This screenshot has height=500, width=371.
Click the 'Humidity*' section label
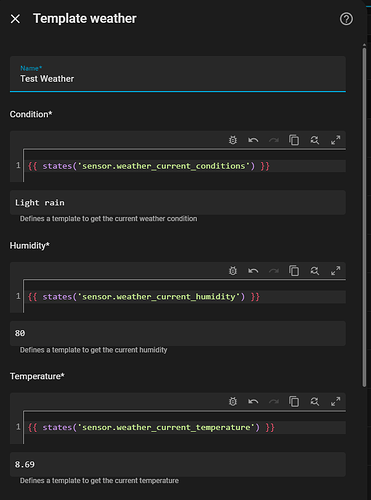click(x=29, y=246)
